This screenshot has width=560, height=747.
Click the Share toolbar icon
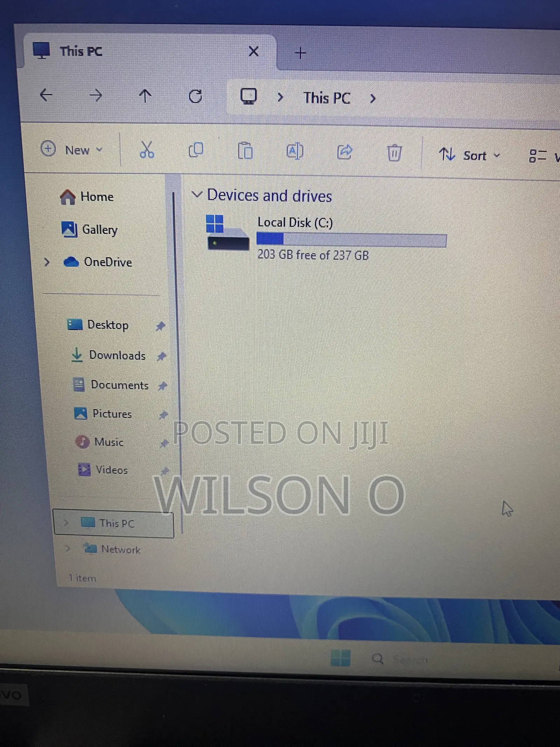345,152
